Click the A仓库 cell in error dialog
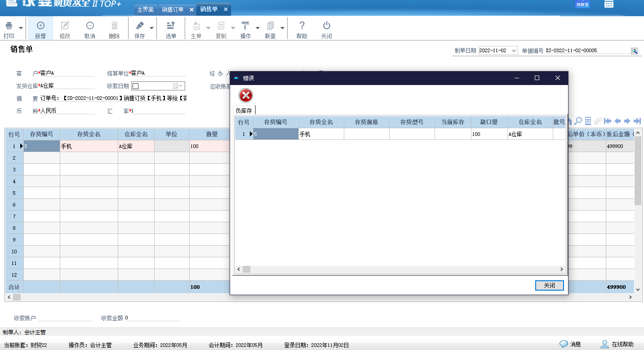The width and height of the screenshot is (644, 350). tap(530, 134)
